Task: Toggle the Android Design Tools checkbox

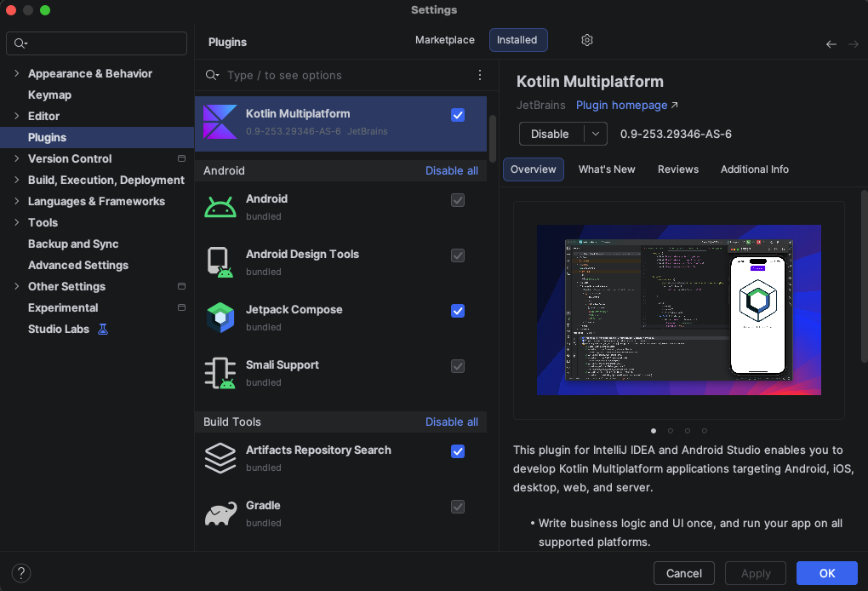Action: [458, 255]
